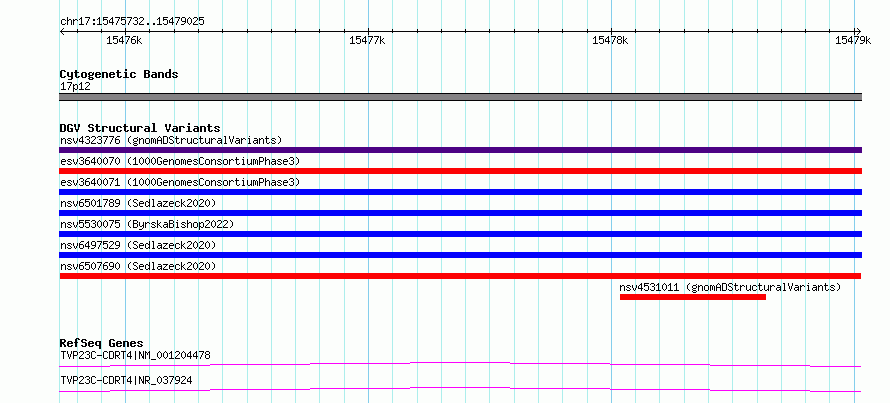Click the red esv3640070 variant bar
Screen dimensions: 890x403
click(460, 171)
